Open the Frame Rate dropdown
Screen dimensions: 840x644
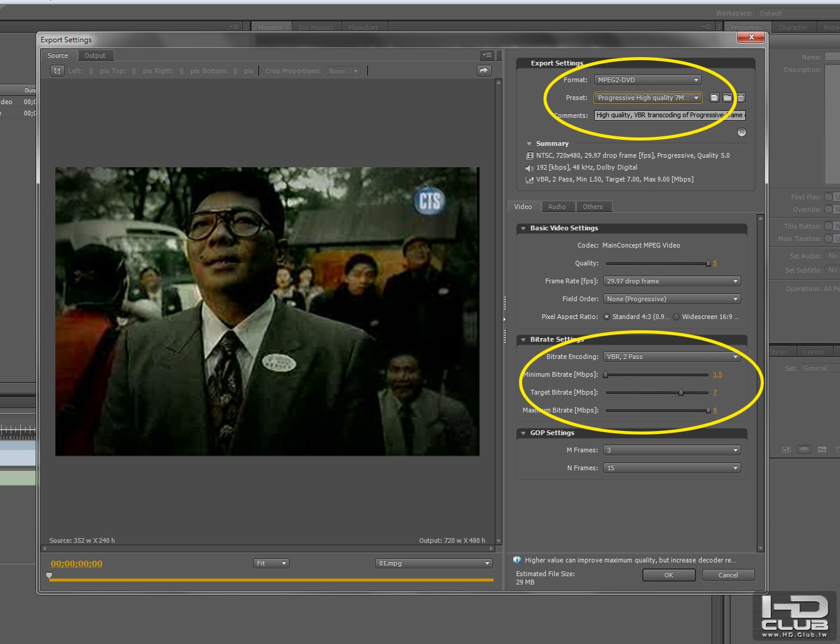672,281
